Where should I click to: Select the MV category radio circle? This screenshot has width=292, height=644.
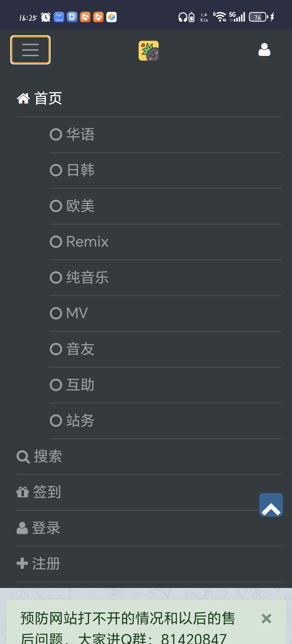coord(56,313)
